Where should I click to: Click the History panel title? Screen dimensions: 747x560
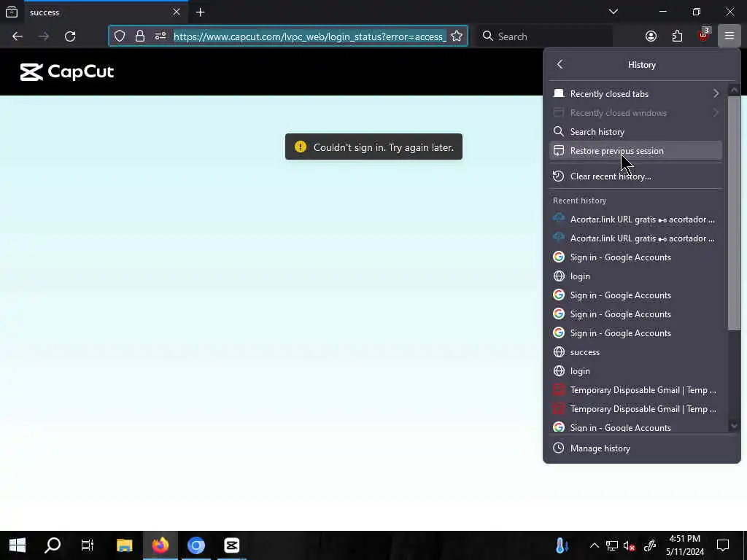pyautogui.click(x=642, y=65)
